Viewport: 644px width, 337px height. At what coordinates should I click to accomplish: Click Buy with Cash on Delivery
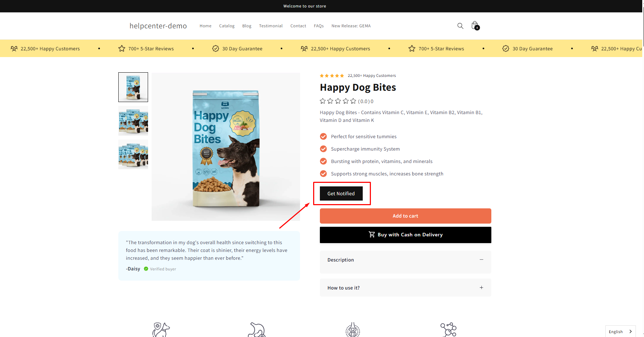(x=405, y=235)
